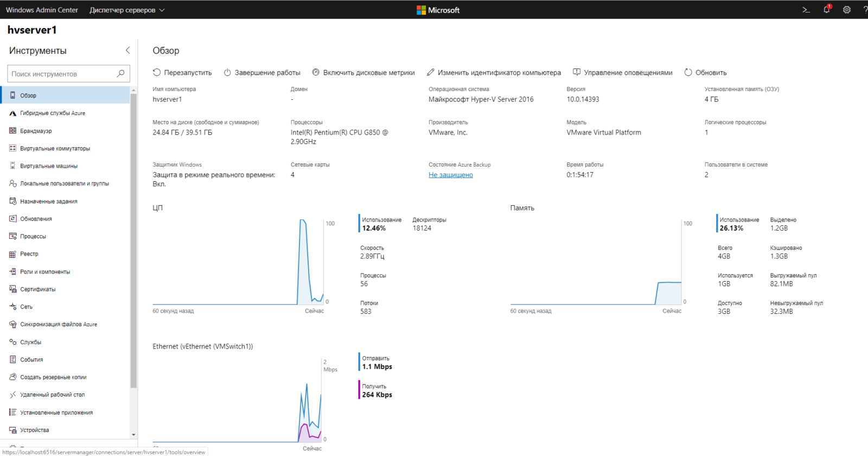Click the Установленные приложения icon
The height and width of the screenshot is (456, 868).
point(12,413)
